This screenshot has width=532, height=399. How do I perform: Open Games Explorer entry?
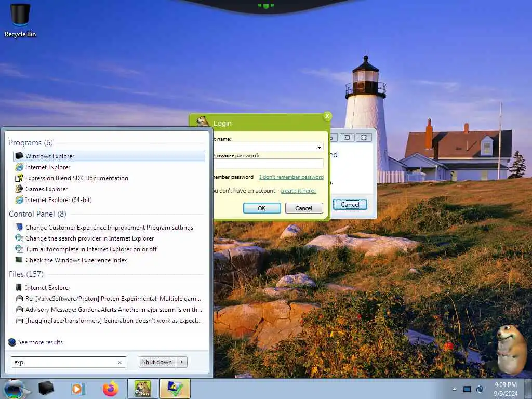tap(46, 189)
